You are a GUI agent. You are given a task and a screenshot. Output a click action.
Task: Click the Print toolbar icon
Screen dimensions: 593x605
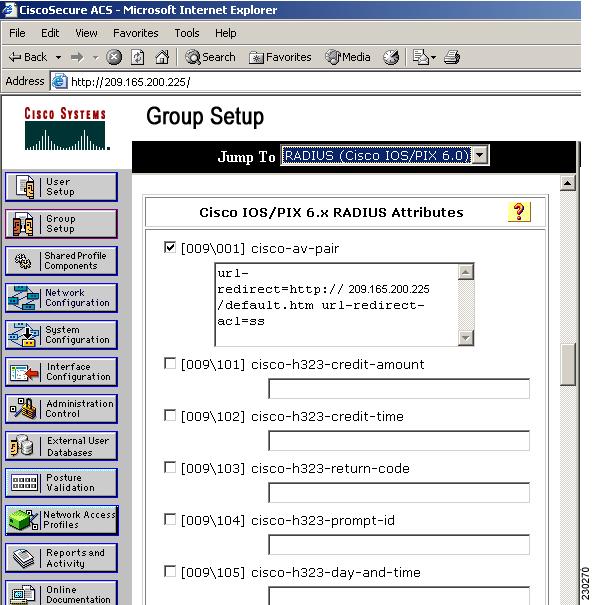[x=451, y=57]
